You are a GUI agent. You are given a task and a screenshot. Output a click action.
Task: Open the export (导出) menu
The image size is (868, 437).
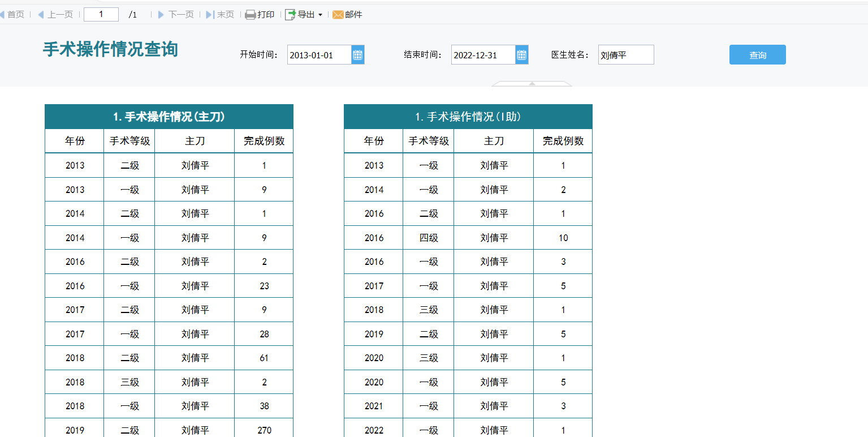pyautogui.click(x=304, y=15)
